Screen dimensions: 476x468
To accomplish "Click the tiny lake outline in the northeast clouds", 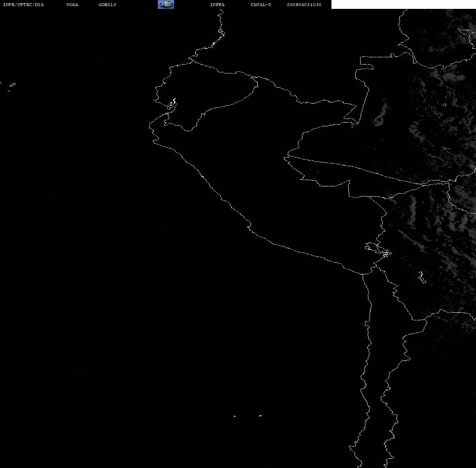I will [444, 105].
